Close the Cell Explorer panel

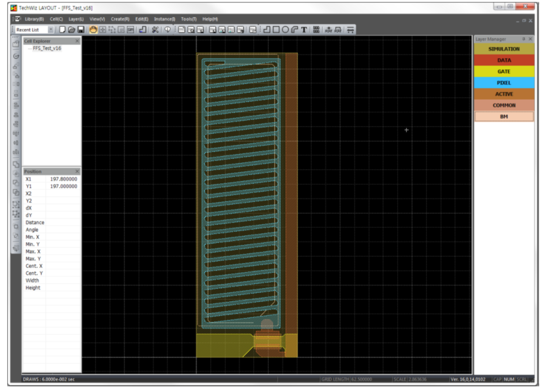[x=77, y=41]
